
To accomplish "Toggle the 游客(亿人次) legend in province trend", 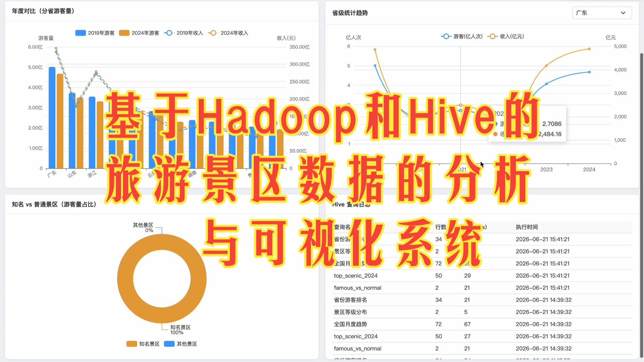I will (462, 36).
